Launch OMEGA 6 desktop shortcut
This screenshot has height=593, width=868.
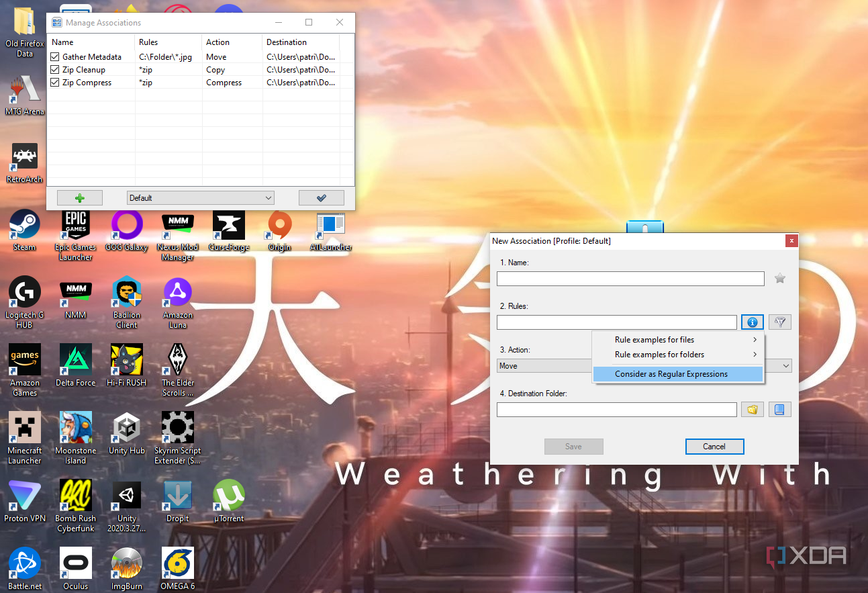[x=178, y=569]
